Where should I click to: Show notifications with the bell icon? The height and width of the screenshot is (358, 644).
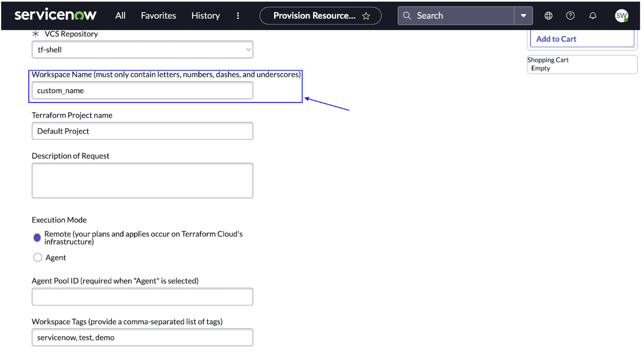pos(593,16)
